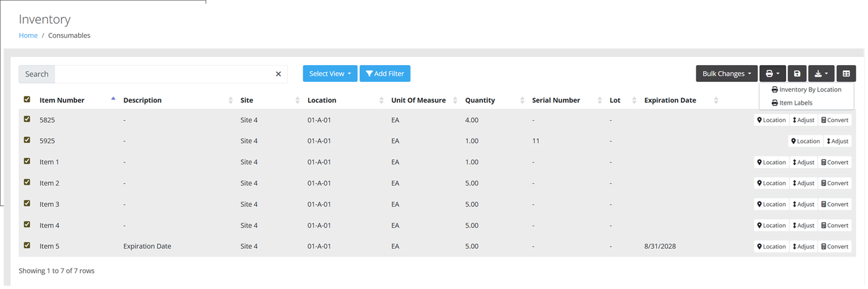Uncheck the checkbox for Item 3
This screenshot has height=289, width=868.
pyautogui.click(x=27, y=203)
